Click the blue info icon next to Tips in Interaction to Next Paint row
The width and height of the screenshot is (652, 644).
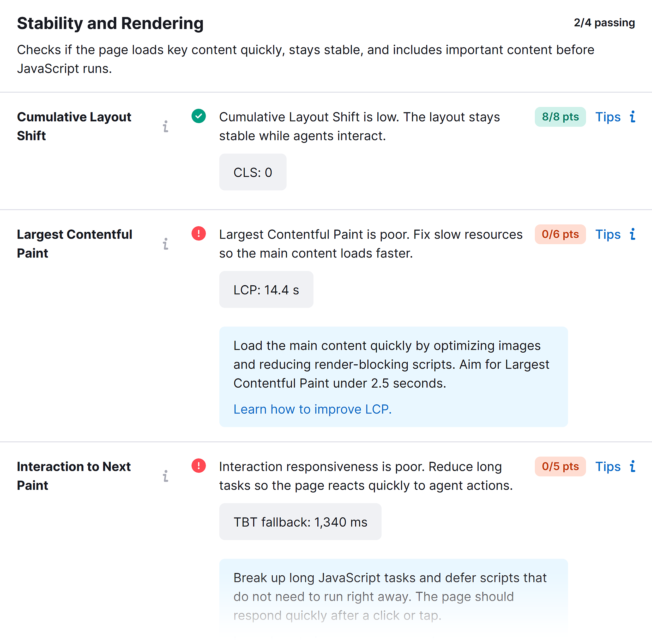[632, 466]
